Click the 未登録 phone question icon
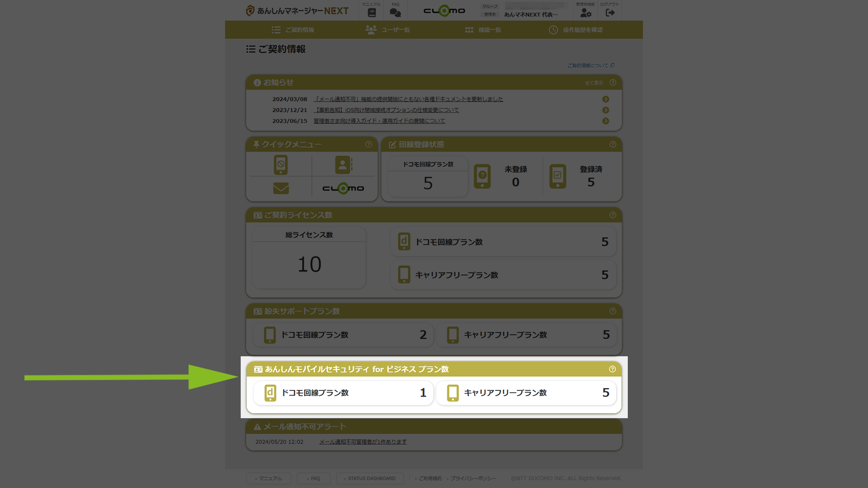 click(482, 176)
